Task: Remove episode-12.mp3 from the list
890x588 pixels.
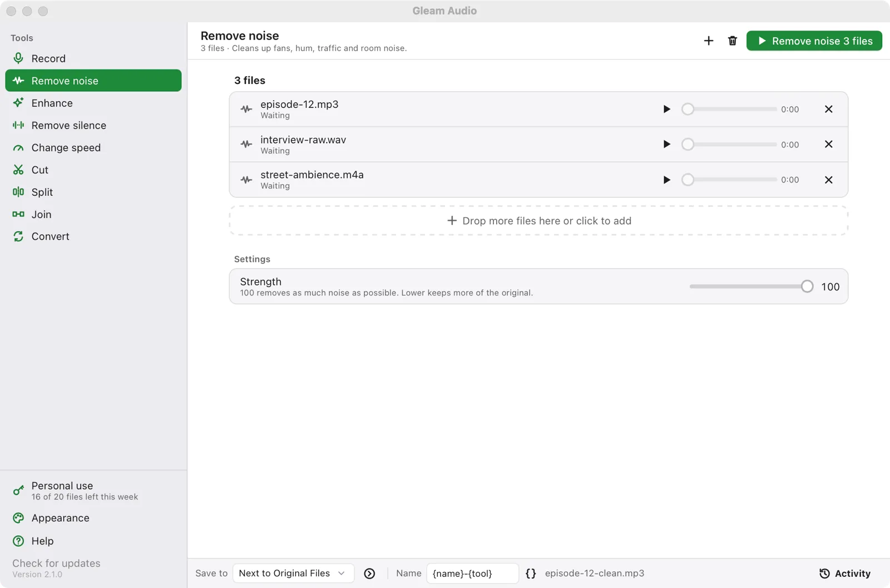Action: 828,109
